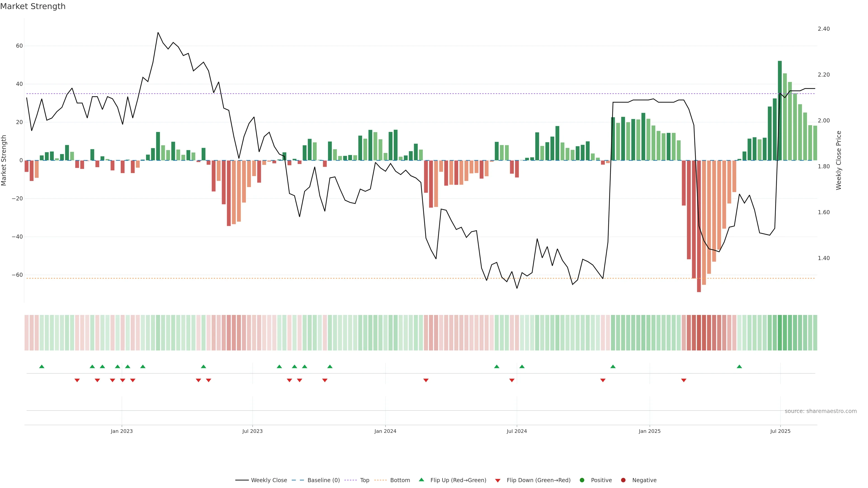Click the red Flip Down triangle legend icon
Image resolution: width=868 pixels, height=488 pixels.
[x=498, y=480]
